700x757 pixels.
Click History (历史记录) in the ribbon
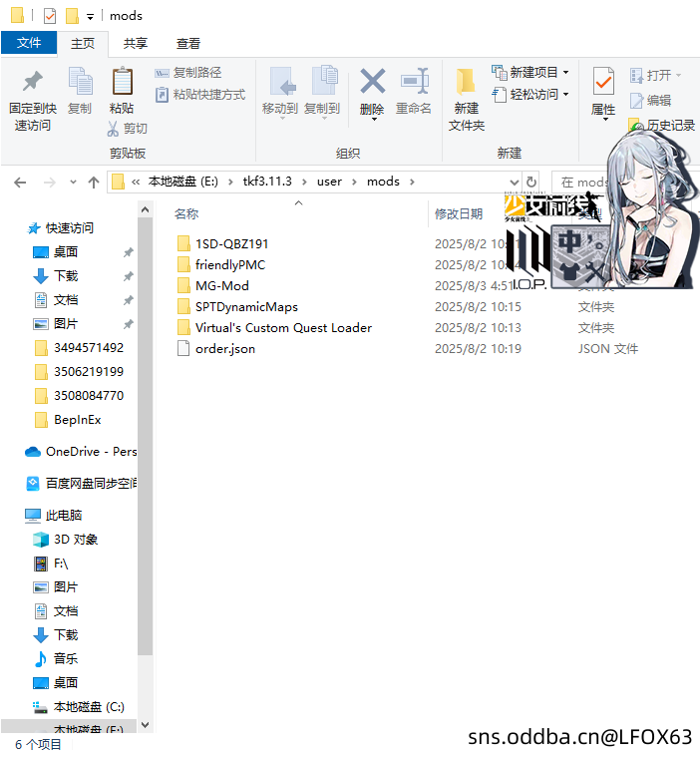coord(662,126)
